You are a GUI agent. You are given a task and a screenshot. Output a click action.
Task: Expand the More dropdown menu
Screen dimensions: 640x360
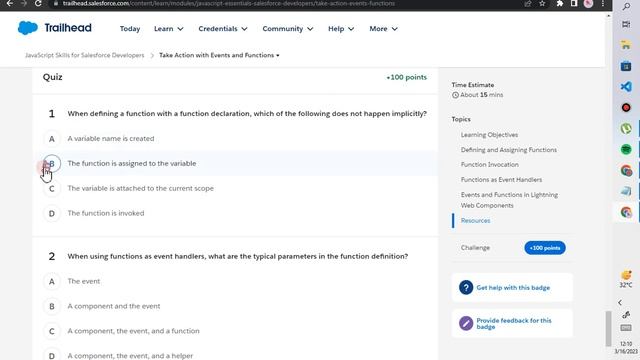coord(383,29)
